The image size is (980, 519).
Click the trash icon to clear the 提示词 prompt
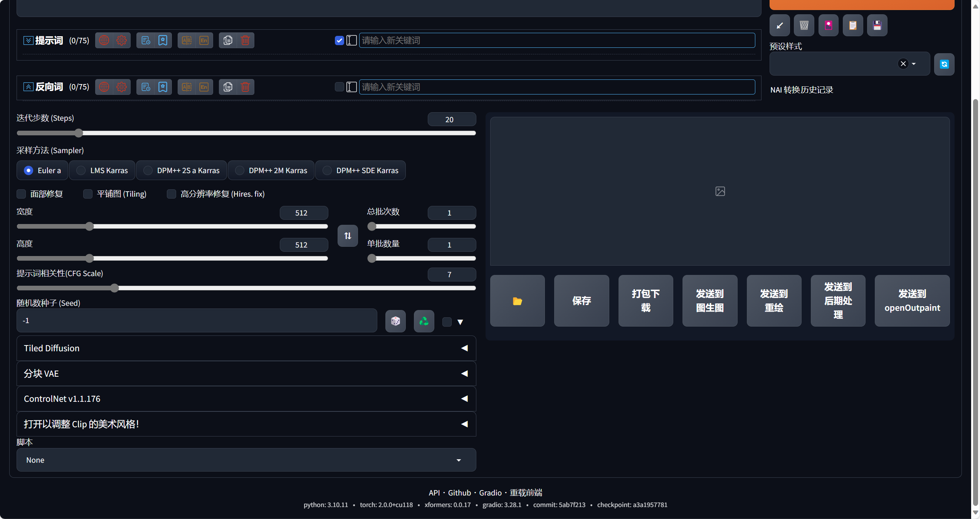pyautogui.click(x=246, y=40)
